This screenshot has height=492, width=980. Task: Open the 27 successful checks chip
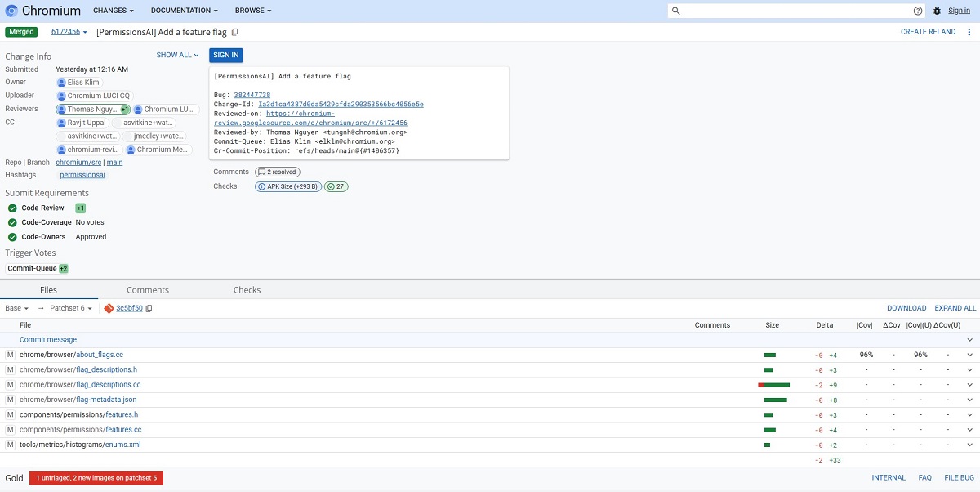[336, 186]
